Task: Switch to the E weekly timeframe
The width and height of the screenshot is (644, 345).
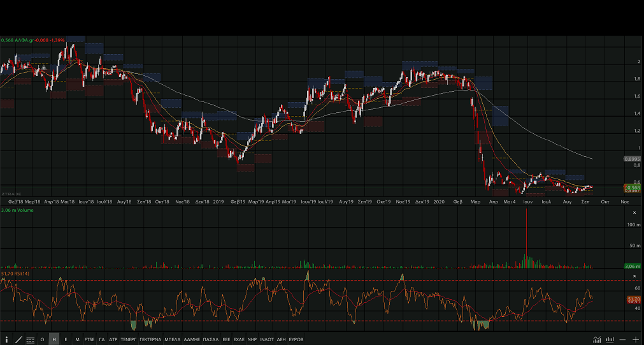Action: 66,340
